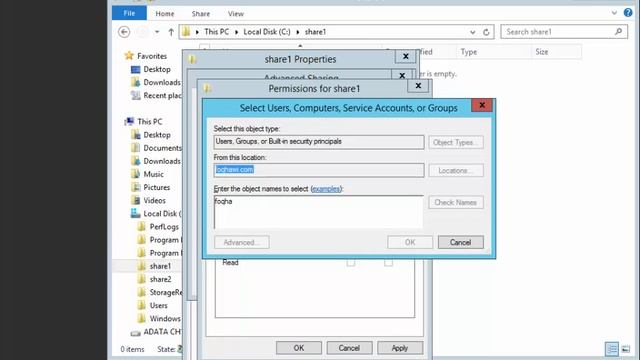This screenshot has height=360, width=640.
Task: Select share1 folder in navigation tree
Action: 160,266
